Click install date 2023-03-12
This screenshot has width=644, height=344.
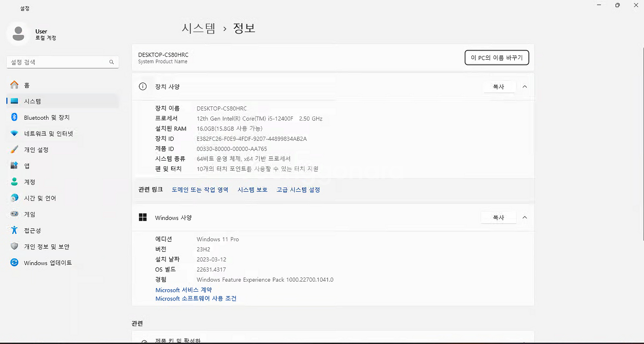tap(211, 259)
